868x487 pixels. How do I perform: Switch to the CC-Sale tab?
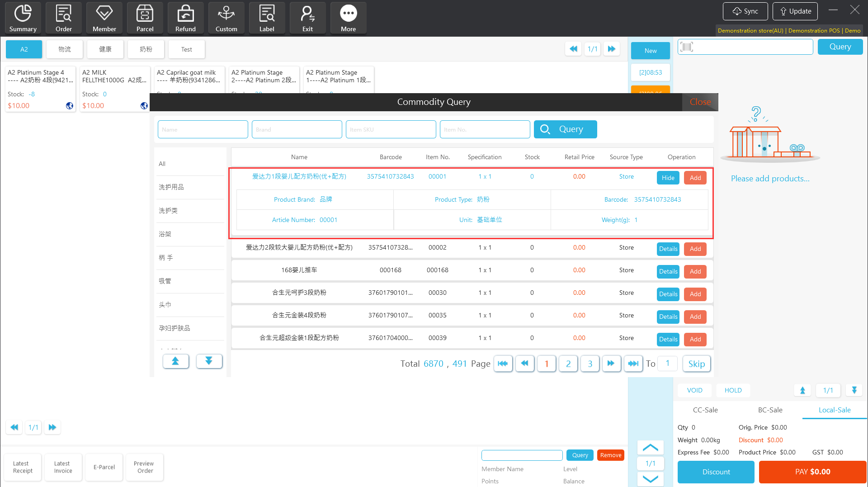tap(705, 410)
